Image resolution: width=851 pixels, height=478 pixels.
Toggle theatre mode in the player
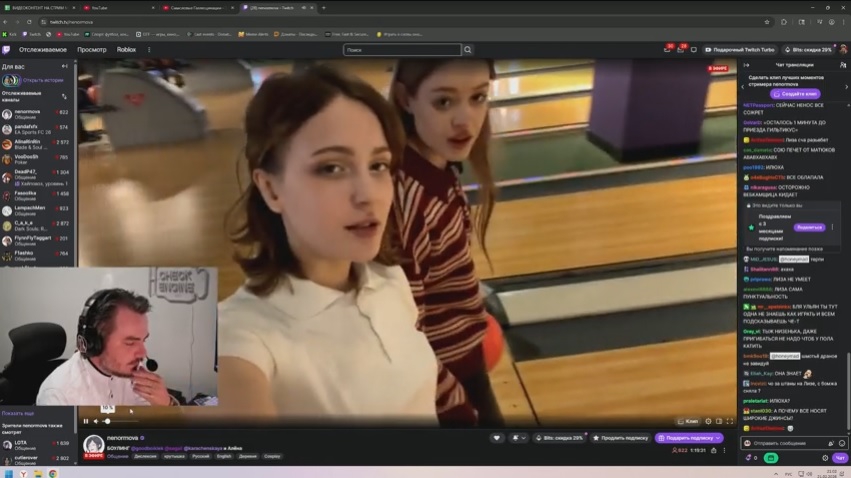coord(719,421)
